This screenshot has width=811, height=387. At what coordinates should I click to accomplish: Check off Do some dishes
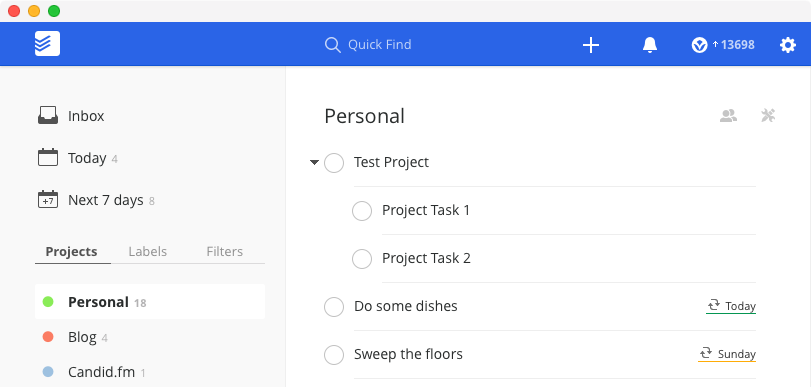pyautogui.click(x=334, y=307)
